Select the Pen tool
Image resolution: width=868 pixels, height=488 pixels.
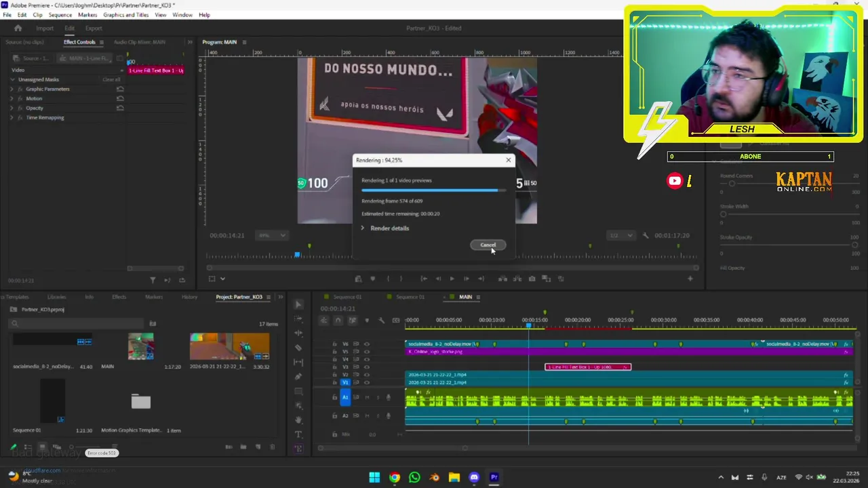tap(298, 377)
